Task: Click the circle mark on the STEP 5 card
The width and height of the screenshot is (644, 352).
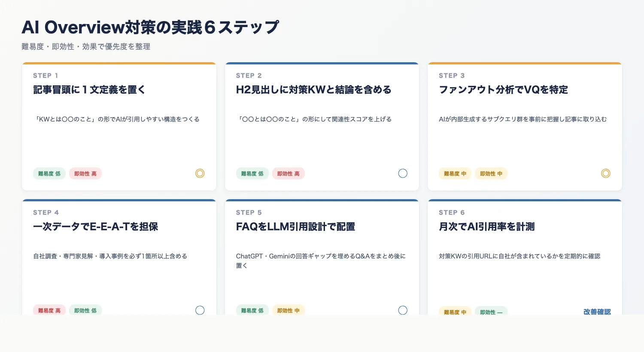Action: point(403,310)
